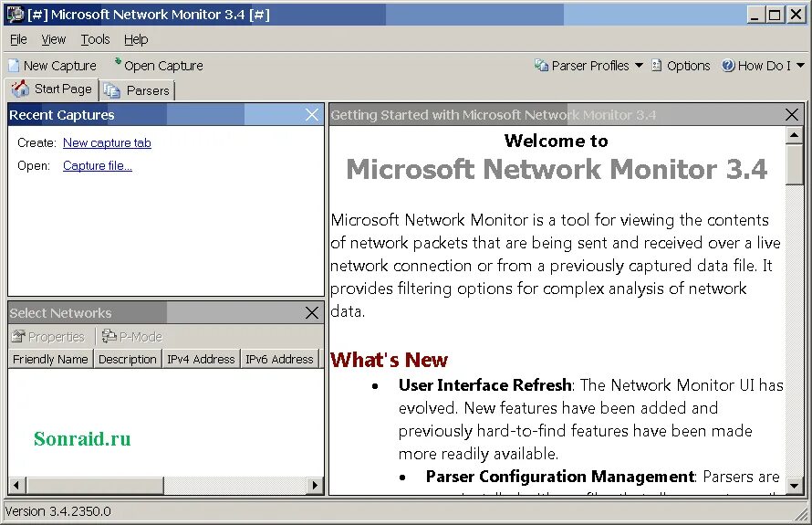Click the Open Capture toolbar label
The width and height of the screenshot is (812, 525).
coord(163,66)
